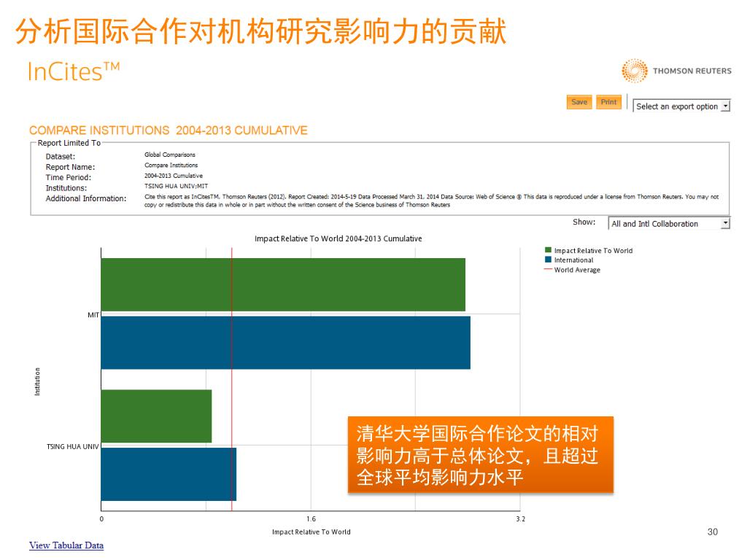Click the blue Tsing Hua Univ international bar
The width and height of the screenshot is (747, 560).
pyautogui.click(x=169, y=474)
